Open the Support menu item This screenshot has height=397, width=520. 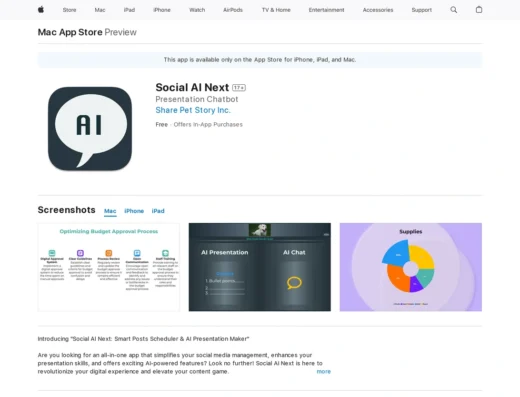point(421,10)
